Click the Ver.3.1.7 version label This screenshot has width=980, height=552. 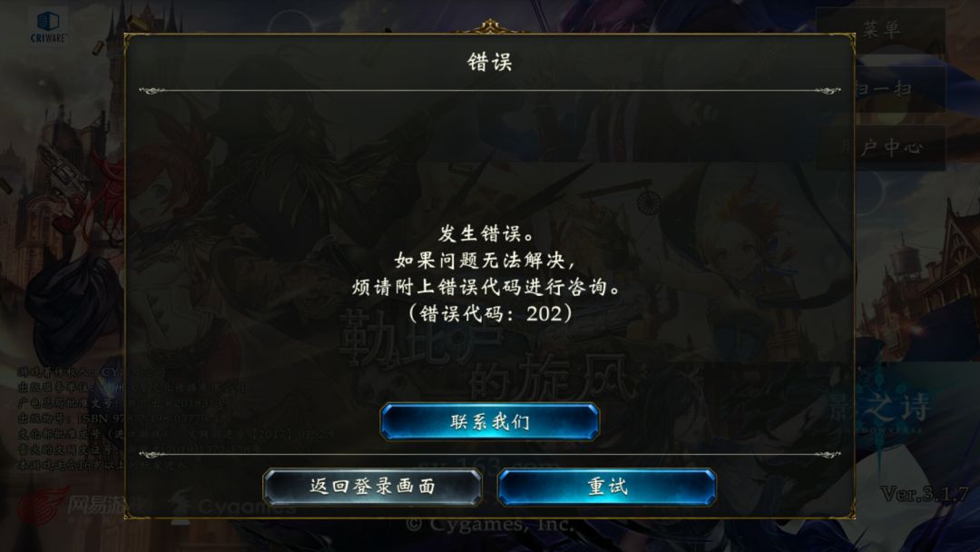(x=925, y=494)
